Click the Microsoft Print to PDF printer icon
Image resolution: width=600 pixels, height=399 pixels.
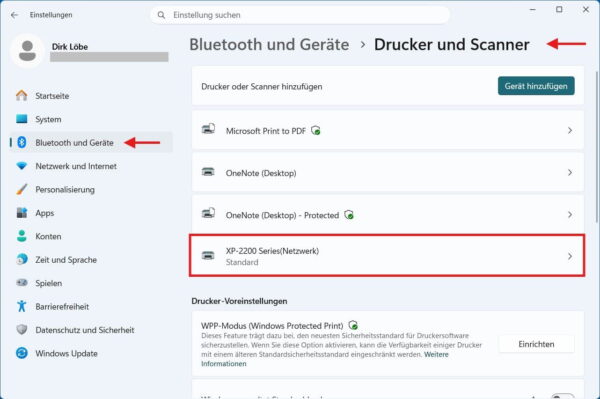point(208,129)
